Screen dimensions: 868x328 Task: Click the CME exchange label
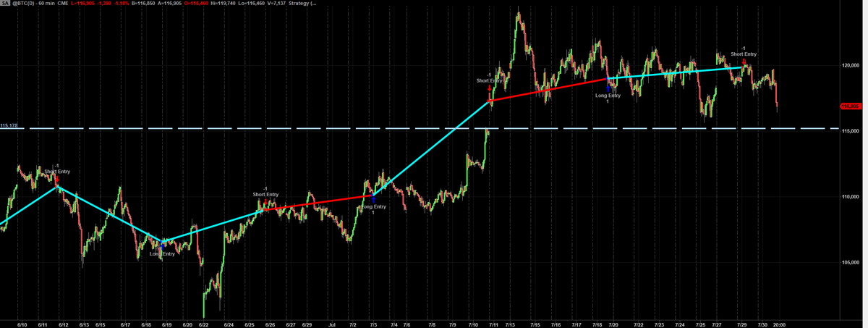tap(64, 4)
